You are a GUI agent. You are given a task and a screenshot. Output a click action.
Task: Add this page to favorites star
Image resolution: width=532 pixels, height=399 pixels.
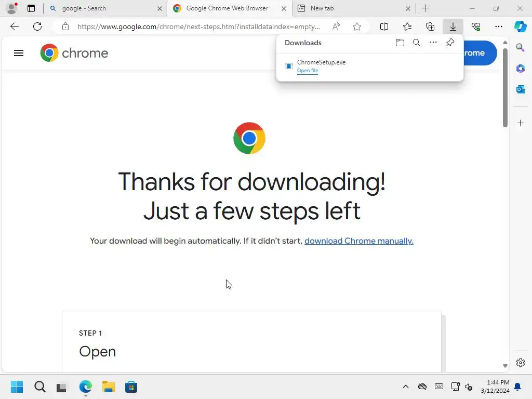pos(356,26)
